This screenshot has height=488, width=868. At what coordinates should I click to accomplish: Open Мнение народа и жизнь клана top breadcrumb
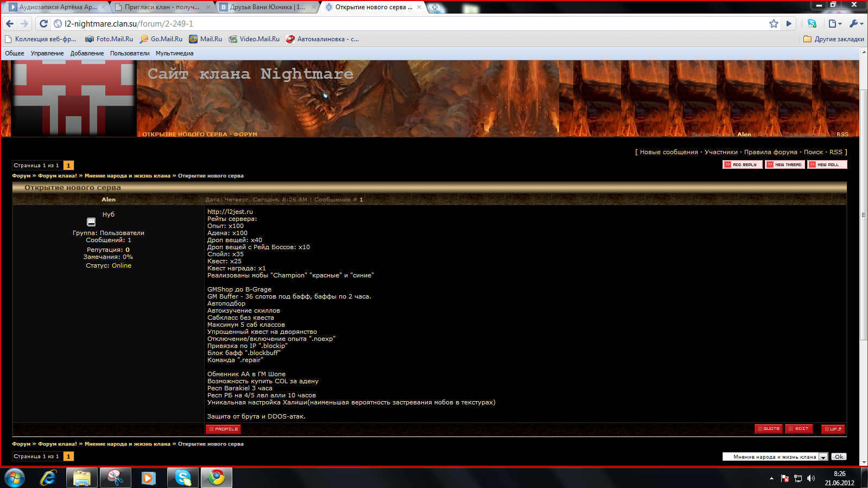coord(128,176)
